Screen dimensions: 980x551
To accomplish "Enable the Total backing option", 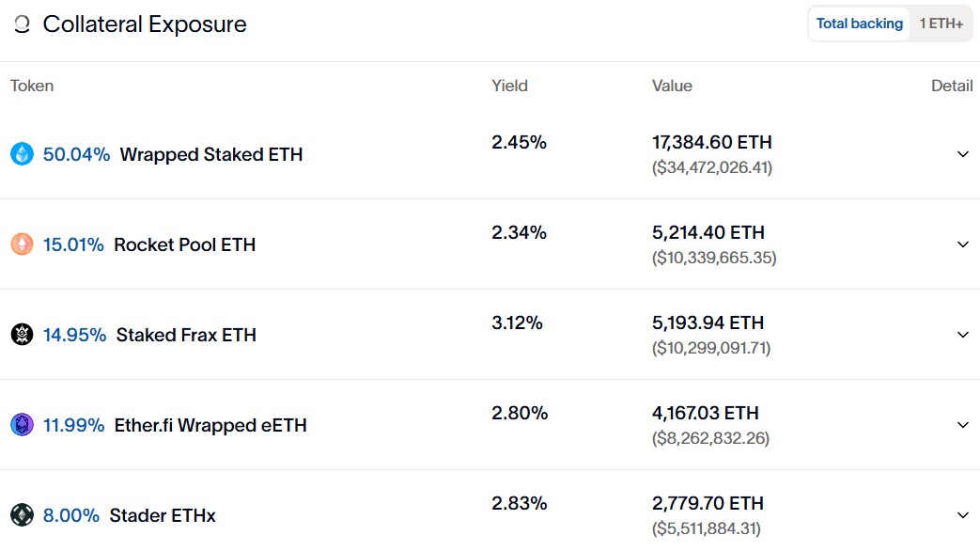I will 858,23.
